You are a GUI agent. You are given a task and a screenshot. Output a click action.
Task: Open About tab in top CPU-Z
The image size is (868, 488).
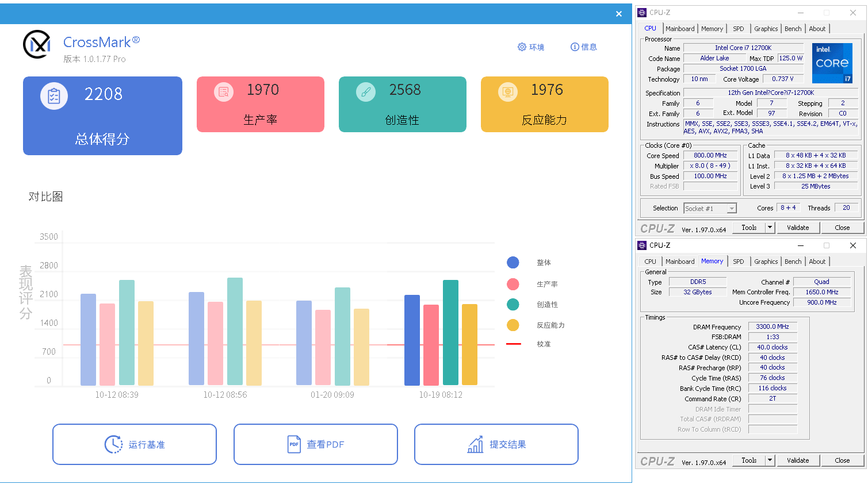pyautogui.click(x=817, y=29)
